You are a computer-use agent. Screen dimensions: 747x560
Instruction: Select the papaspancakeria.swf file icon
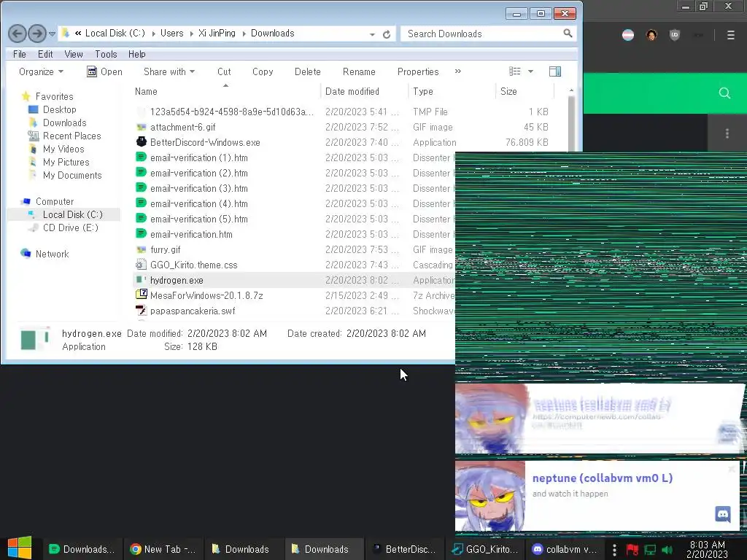141,311
